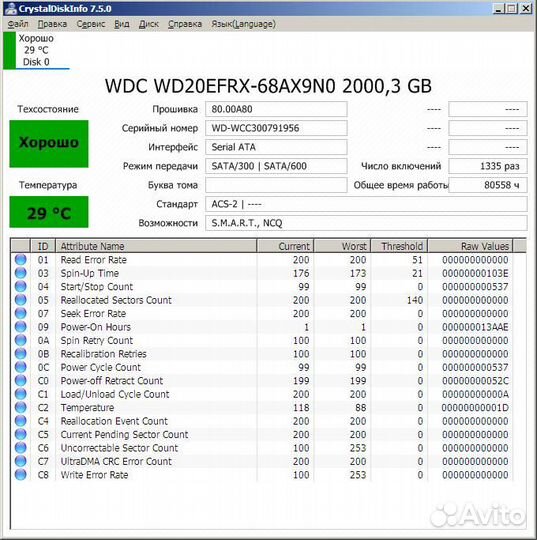Click raw value 0000000052C

pos(475,381)
